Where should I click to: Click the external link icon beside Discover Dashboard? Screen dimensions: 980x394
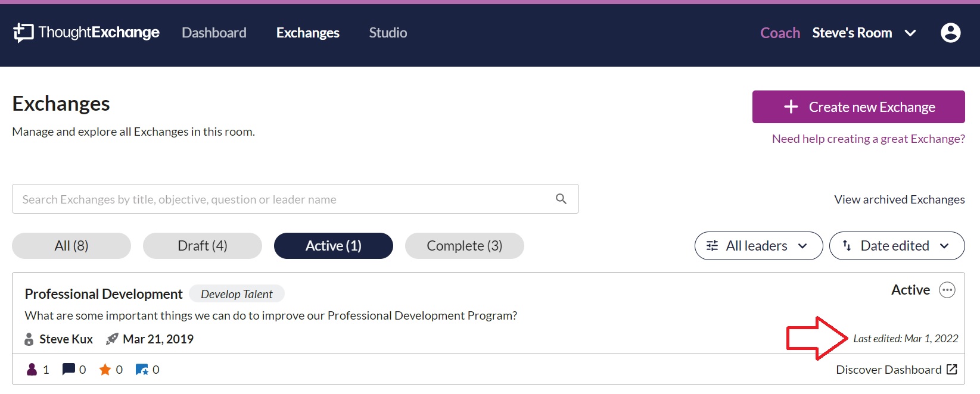[x=951, y=370]
